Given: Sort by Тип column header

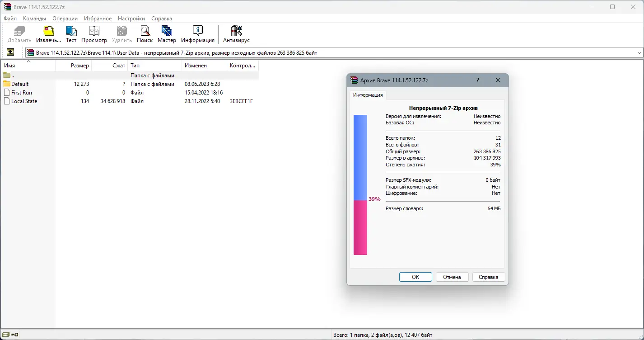Looking at the screenshot, I should [154, 66].
